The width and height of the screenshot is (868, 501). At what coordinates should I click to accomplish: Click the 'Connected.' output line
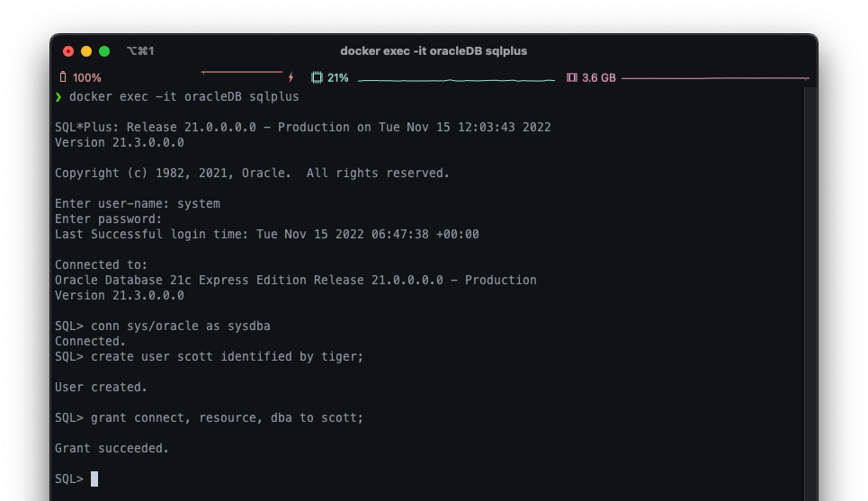point(90,341)
